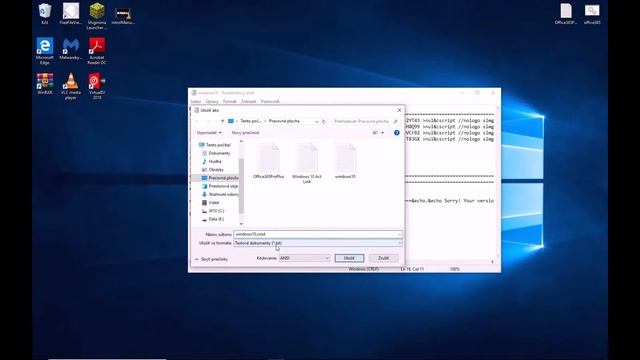The width and height of the screenshot is (640, 360).
Task: Open Pomocník menu in the Notepad window
Action: 270,101
